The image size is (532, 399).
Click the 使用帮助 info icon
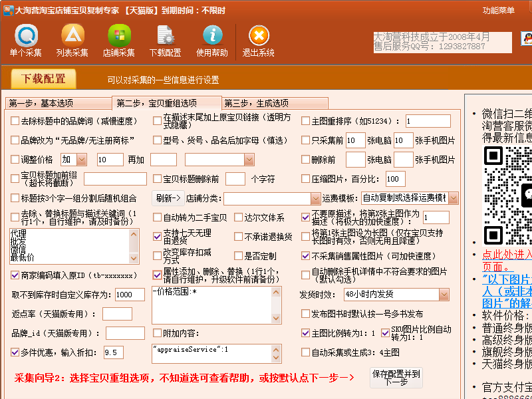tap(212, 35)
